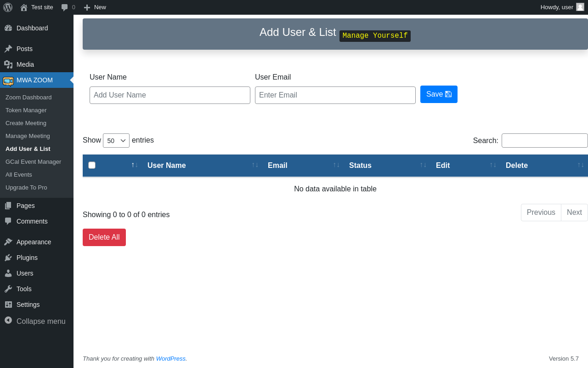Click the Media menu label
The width and height of the screenshot is (588, 368).
[25, 64]
